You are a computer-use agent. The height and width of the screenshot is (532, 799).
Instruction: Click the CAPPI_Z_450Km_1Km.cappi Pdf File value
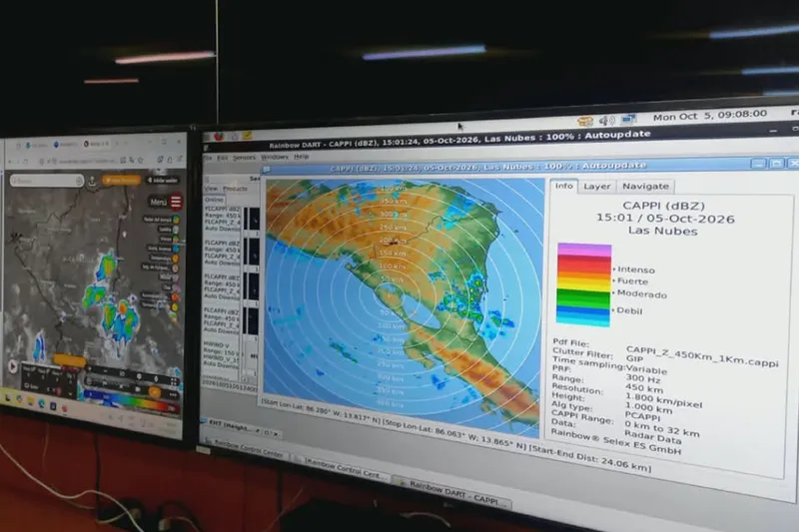[702, 355]
